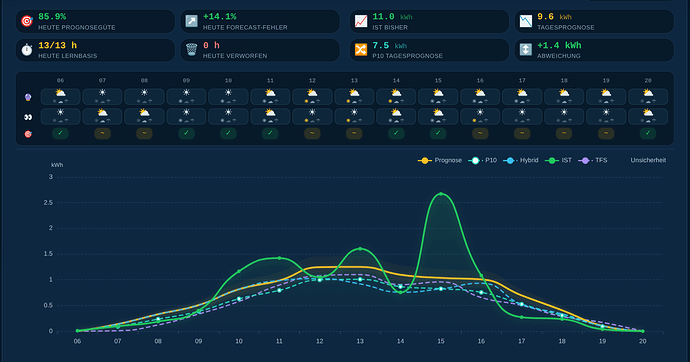Click the IST data point at hour 11

pyautogui.click(x=279, y=258)
